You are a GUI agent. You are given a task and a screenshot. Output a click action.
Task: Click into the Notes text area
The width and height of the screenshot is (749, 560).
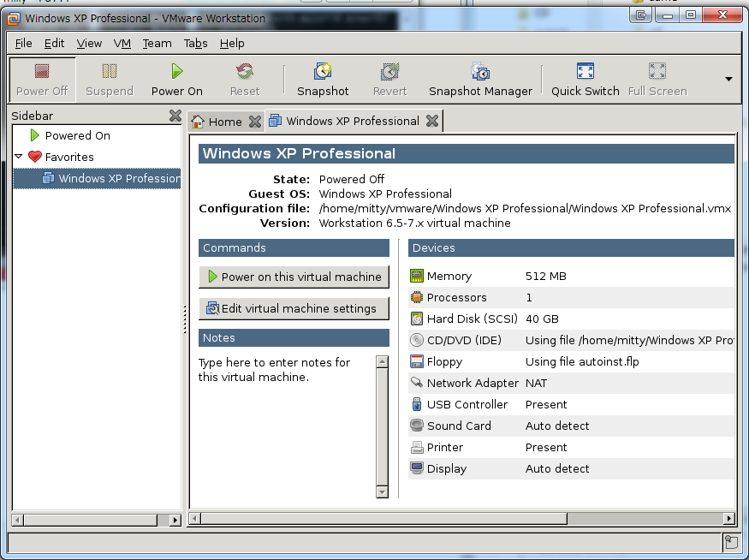tap(286, 426)
